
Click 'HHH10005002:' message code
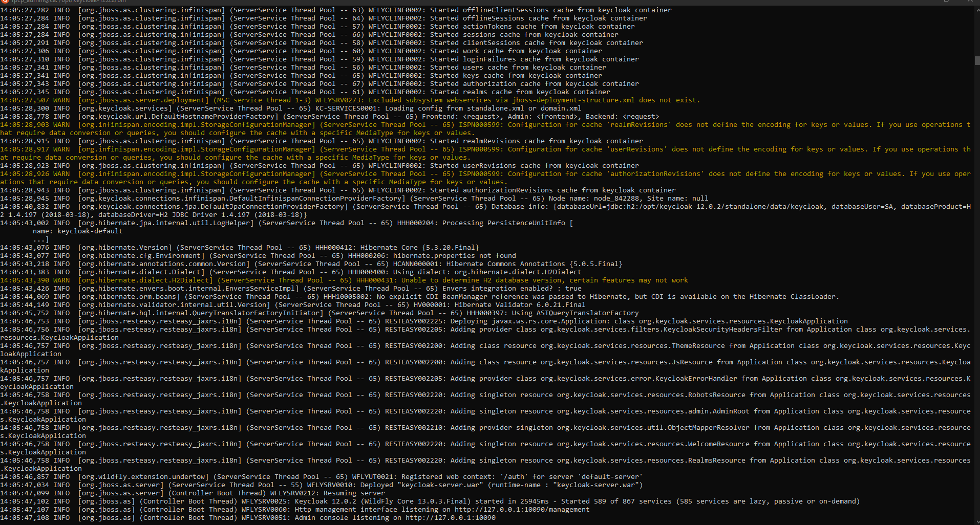[x=348, y=296]
